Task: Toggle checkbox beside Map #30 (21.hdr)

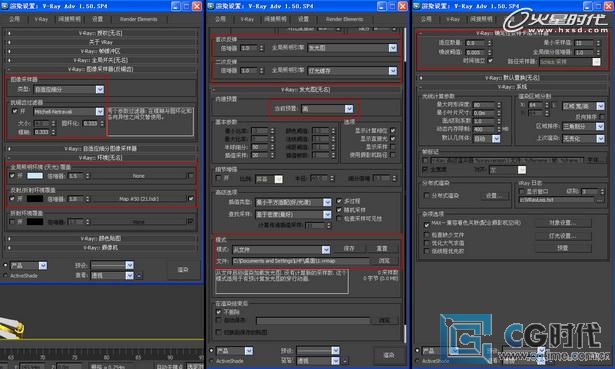Action: tap(191, 199)
